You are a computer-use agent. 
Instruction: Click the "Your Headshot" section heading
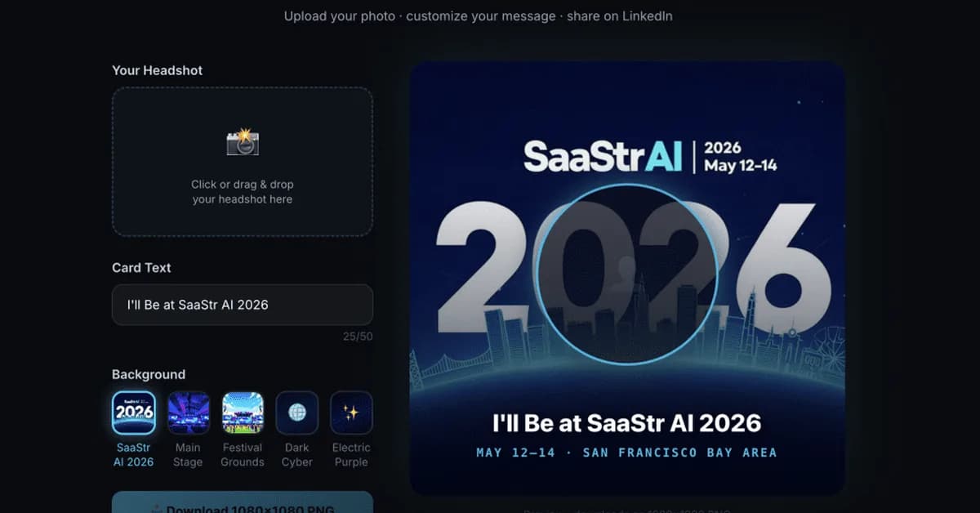pos(158,70)
